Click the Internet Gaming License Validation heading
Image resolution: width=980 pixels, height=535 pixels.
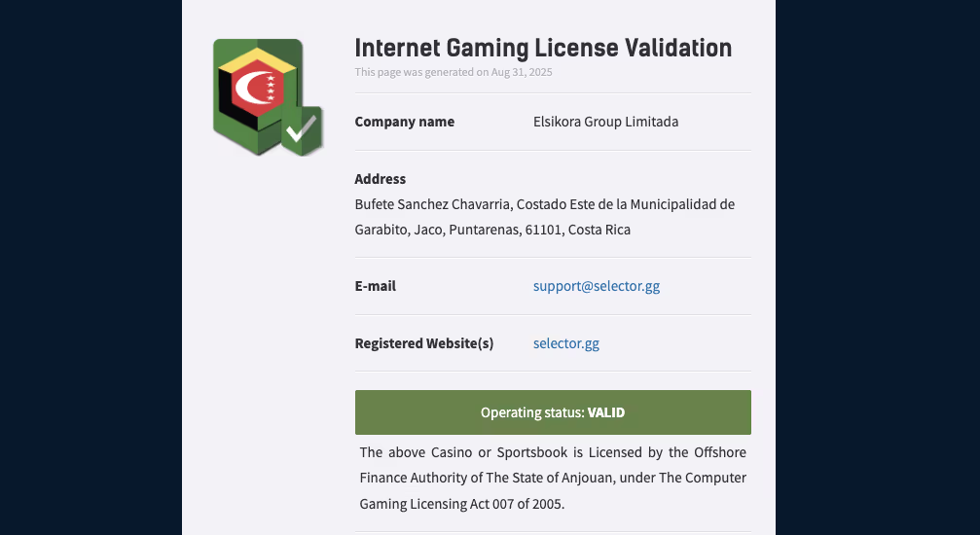click(x=543, y=48)
